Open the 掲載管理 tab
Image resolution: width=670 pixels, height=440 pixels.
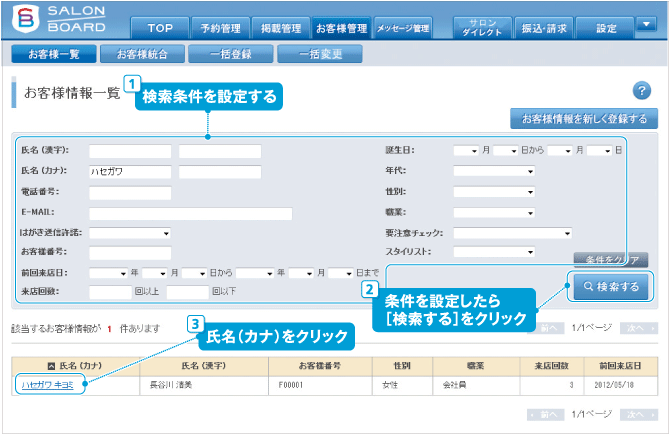276,28
